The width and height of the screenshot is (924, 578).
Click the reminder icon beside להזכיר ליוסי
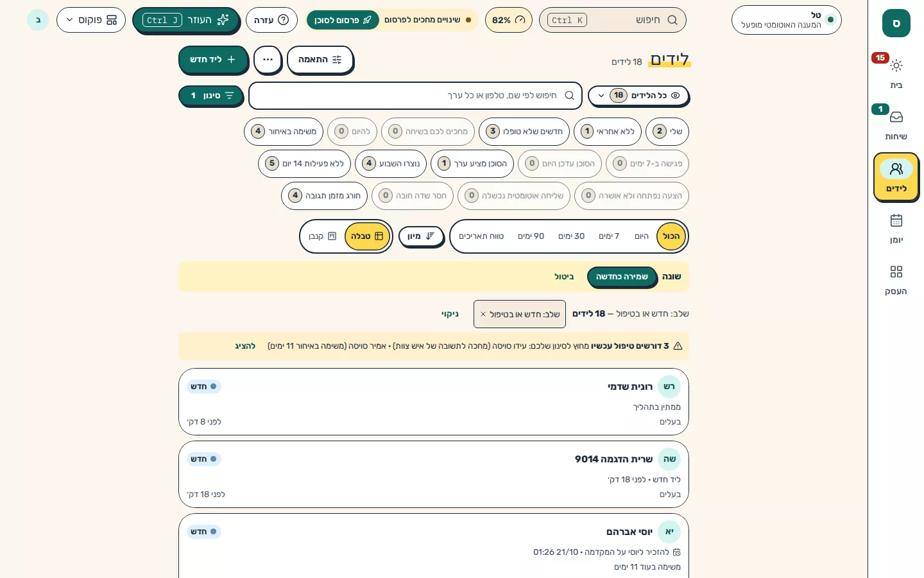tap(676, 552)
